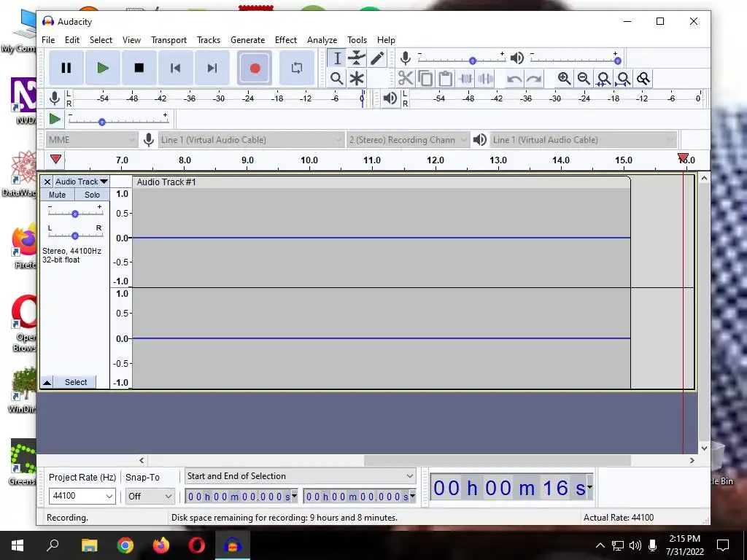The height and width of the screenshot is (560, 747).
Task: Open the recording device dropdown
Action: pyautogui.click(x=251, y=139)
